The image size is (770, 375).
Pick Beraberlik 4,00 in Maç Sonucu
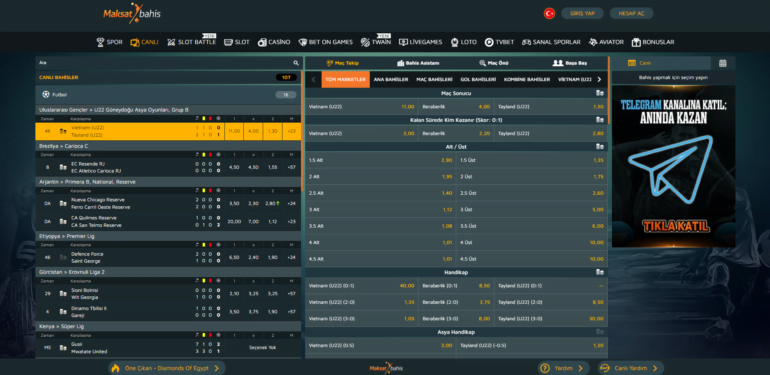click(456, 107)
